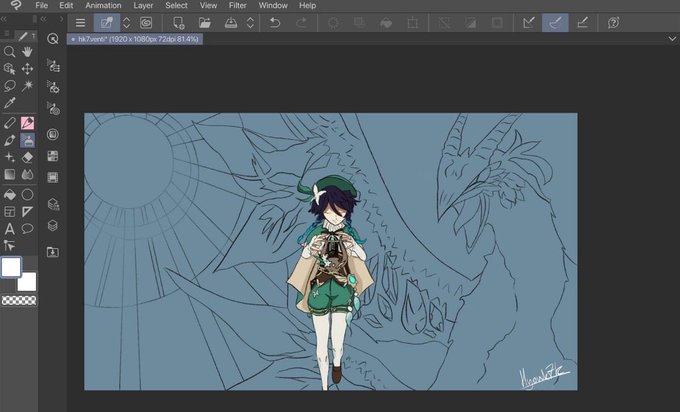Select the Figure circle tool

click(27, 195)
